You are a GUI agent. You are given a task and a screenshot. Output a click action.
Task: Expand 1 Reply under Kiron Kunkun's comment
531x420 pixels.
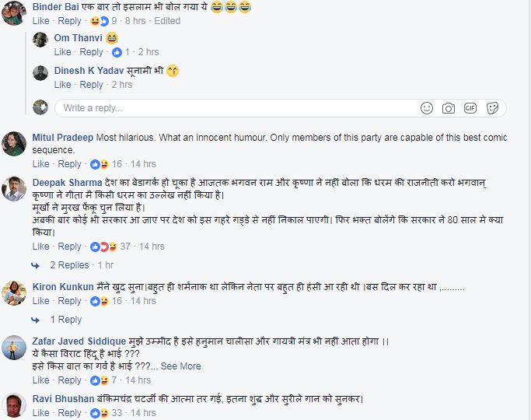65,320
